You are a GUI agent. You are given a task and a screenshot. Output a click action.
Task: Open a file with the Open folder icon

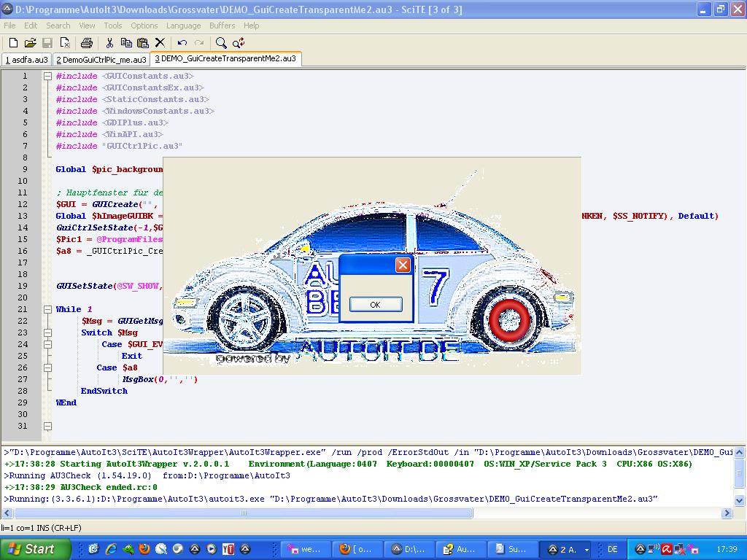(30, 43)
